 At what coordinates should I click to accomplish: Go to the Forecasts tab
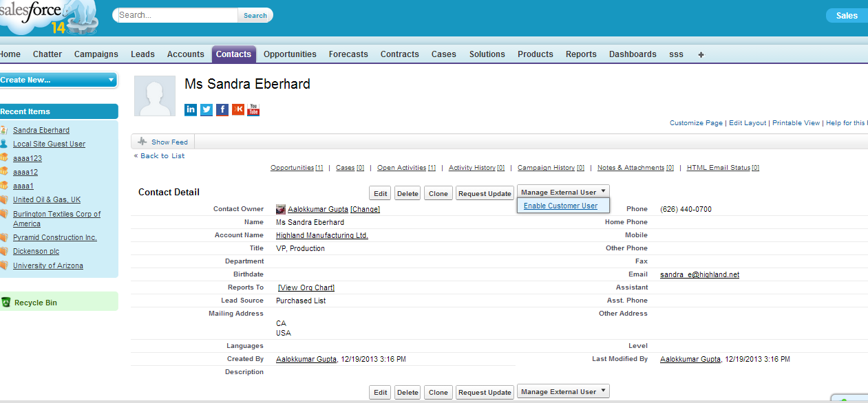tap(348, 54)
